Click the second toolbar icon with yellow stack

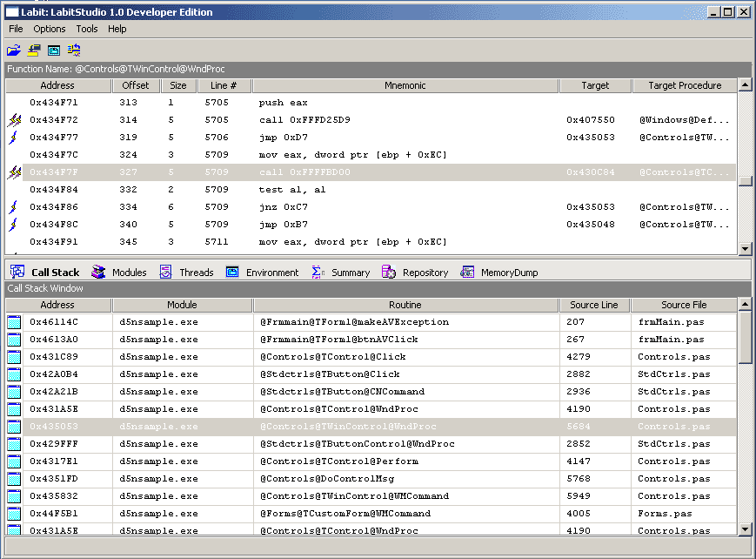[x=34, y=51]
